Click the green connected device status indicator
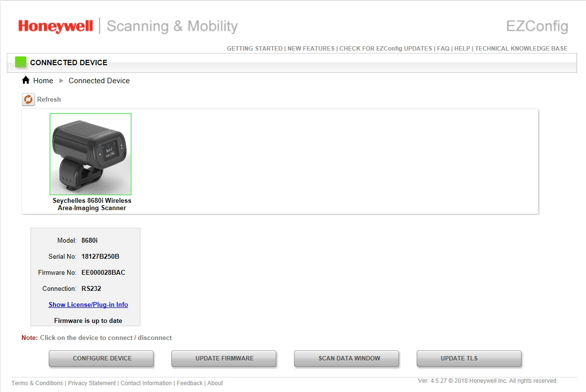This screenshot has height=392, width=586. click(20, 62)
